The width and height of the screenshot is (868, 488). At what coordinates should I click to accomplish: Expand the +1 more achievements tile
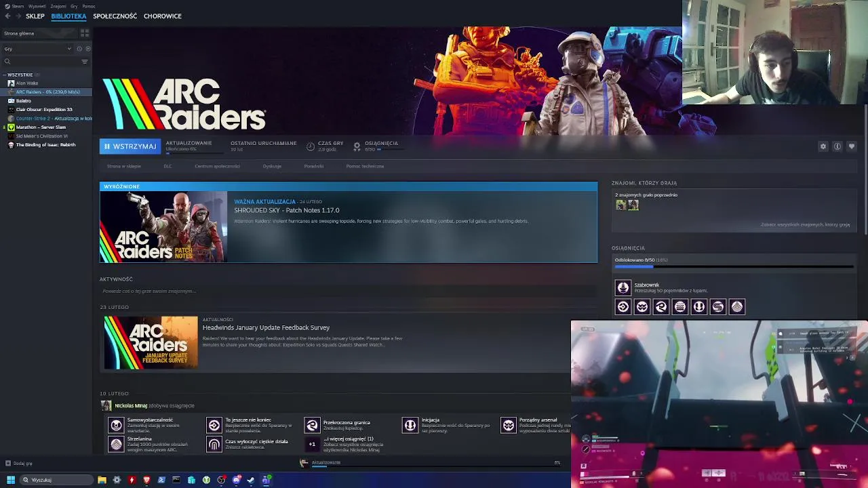tap(312, 445)
